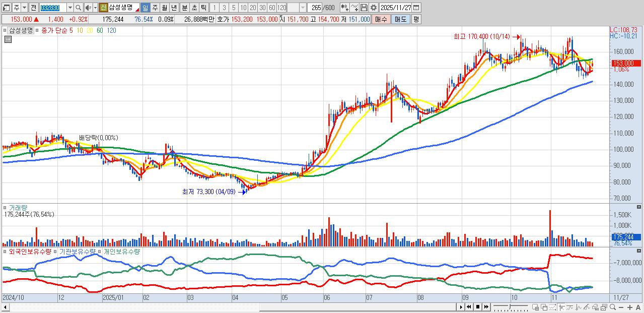The height and width of the screenshot is (313, 644).
Task: Select the minute (분) period button
Action: coord(184,8)
